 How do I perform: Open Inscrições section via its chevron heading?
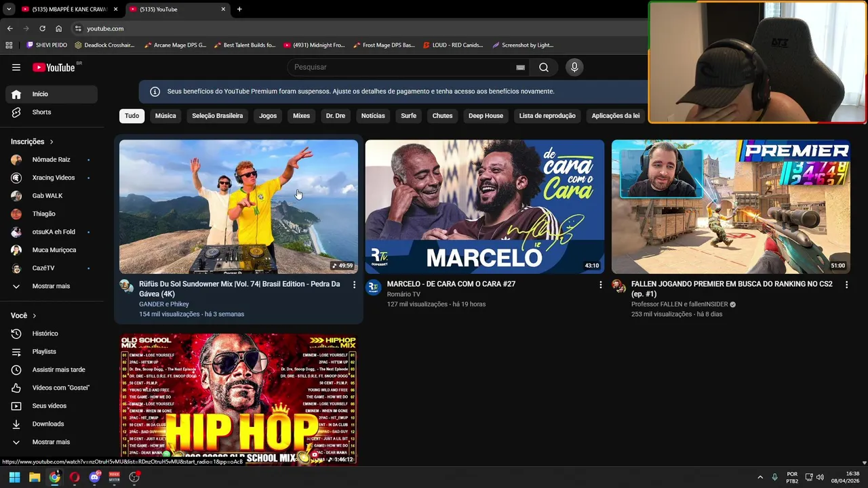point(33,142)
